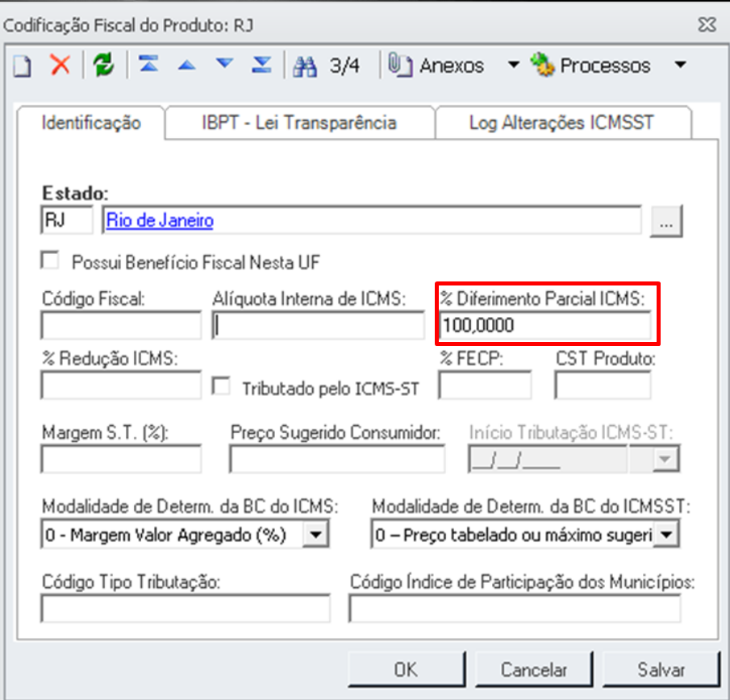This screenshot has width=730, height=700.
Task: Open the Log Alterações ICMSST tab
Action: (562, 123)
